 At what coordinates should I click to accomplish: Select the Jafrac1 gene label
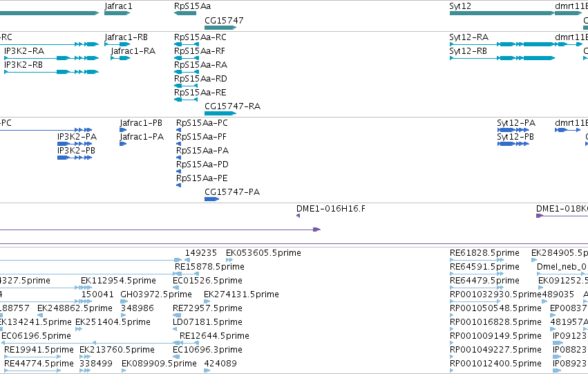(x=118, y=6)
